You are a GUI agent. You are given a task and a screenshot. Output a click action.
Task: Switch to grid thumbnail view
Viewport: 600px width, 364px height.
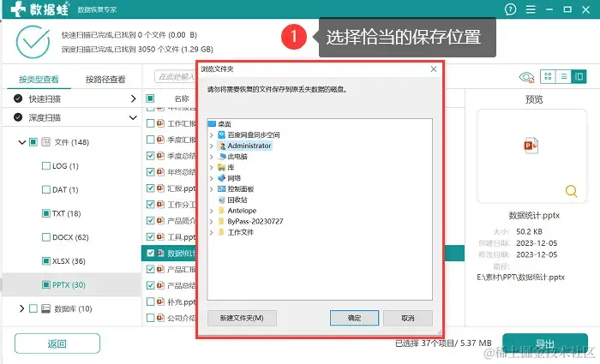(x=548, y=76)
